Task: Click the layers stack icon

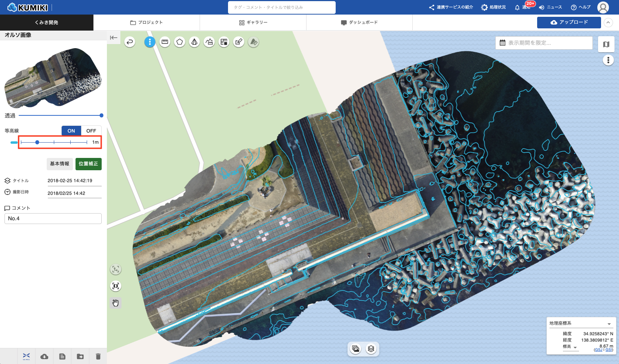Action: 371,349
